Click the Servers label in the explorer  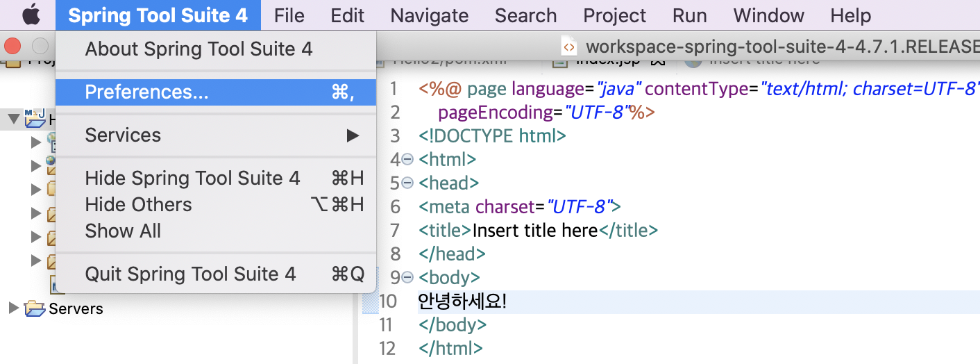pyautogui.click(x=76, y=308)
